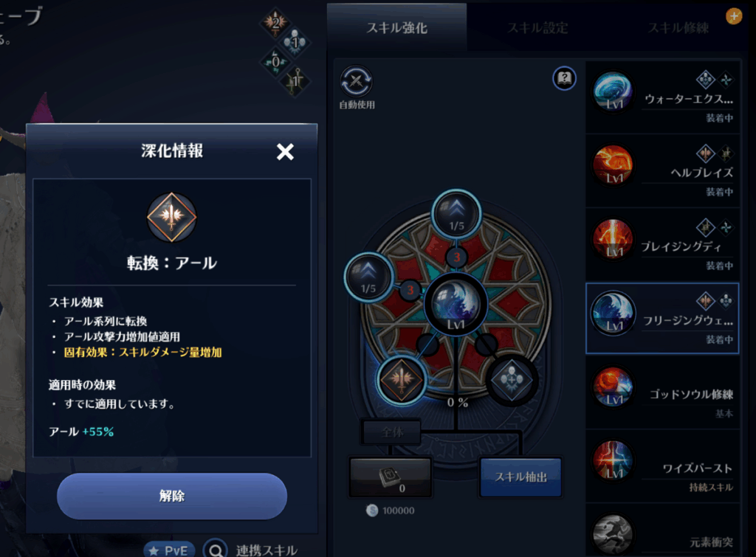Viewport: 756px width, 557px height.
Task: Open the 連携スキル search
Action: [x=251, y=550]
